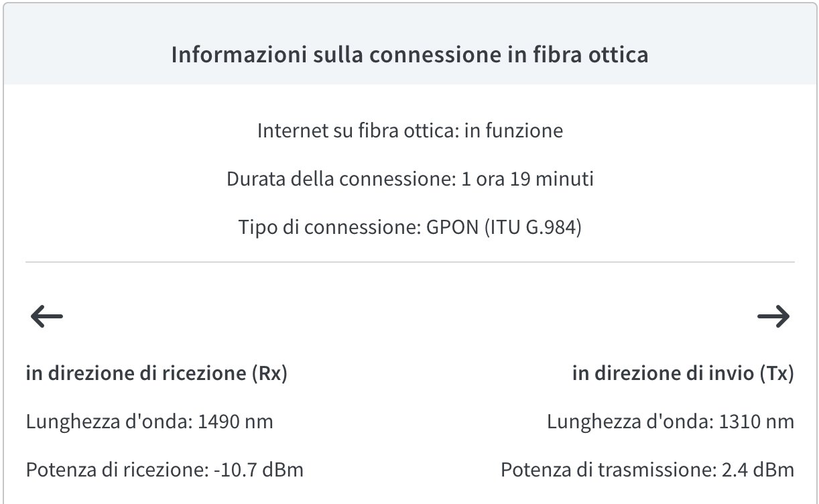
Task: Click the left arrow receive-direction icon
Action: pos(46,317)
